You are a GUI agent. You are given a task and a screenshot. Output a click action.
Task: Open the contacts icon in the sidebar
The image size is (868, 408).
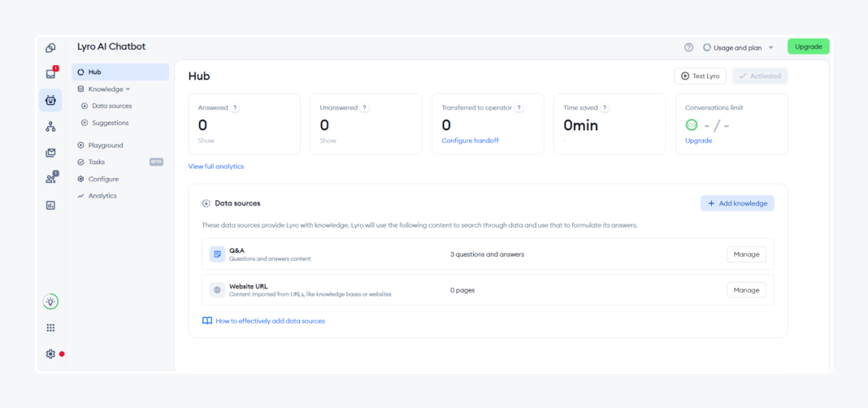(x=51, y=179)
